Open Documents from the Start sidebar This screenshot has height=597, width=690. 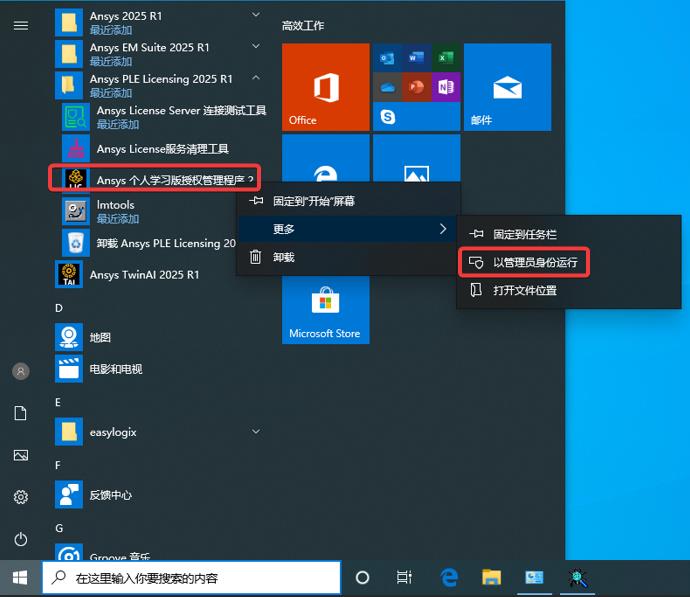tap(21, 413)
